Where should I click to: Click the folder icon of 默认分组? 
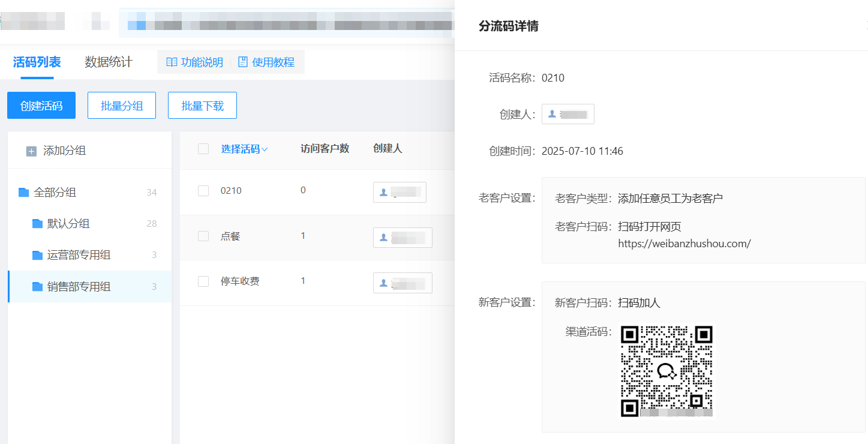click(37, 224)
